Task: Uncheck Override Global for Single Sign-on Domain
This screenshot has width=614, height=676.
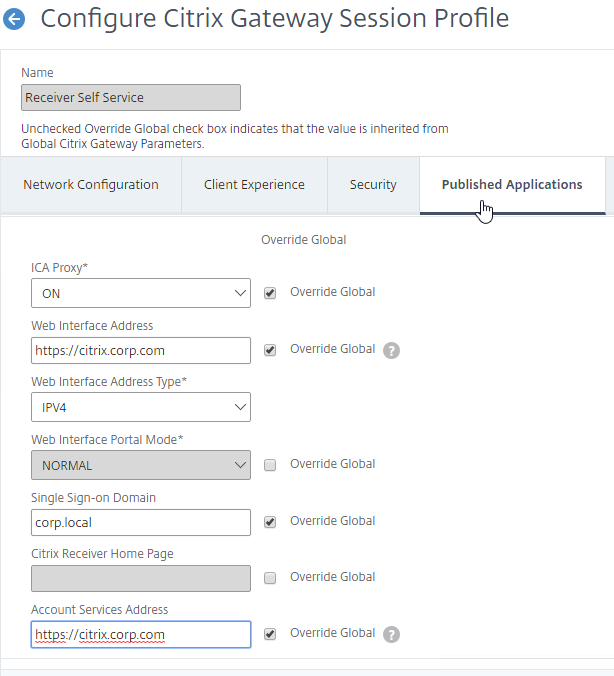Action: pos(270,522)
